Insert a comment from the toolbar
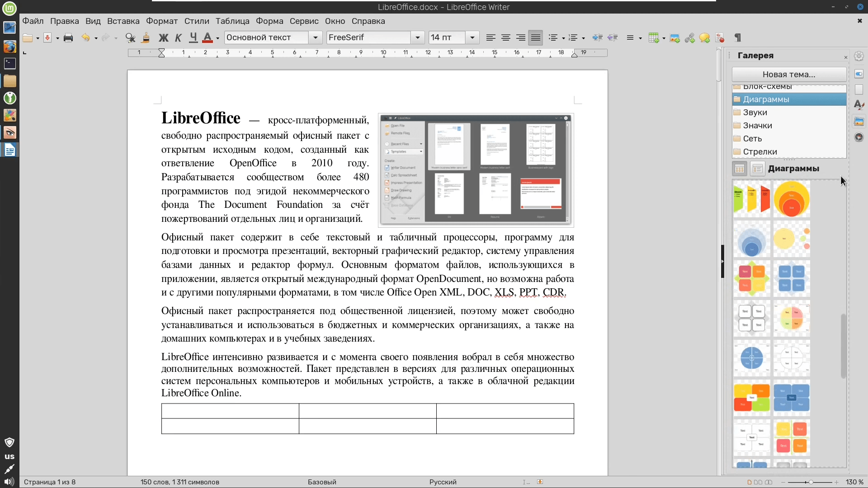The image size is (868, 488). tap(704, 38)
